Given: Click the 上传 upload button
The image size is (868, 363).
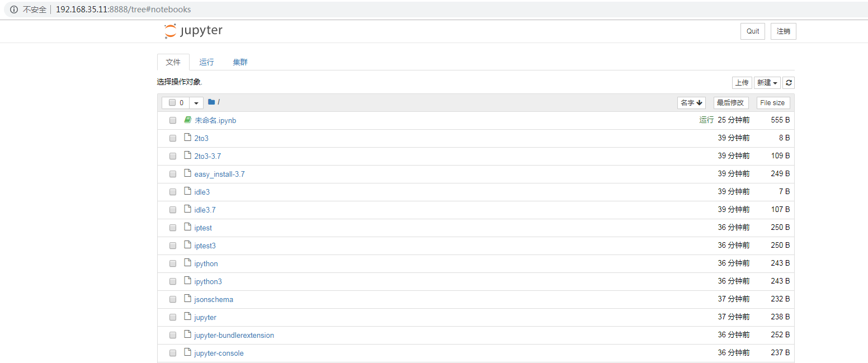Looking at the screenshot, I should pyautogui.click(x=742, y=82).
